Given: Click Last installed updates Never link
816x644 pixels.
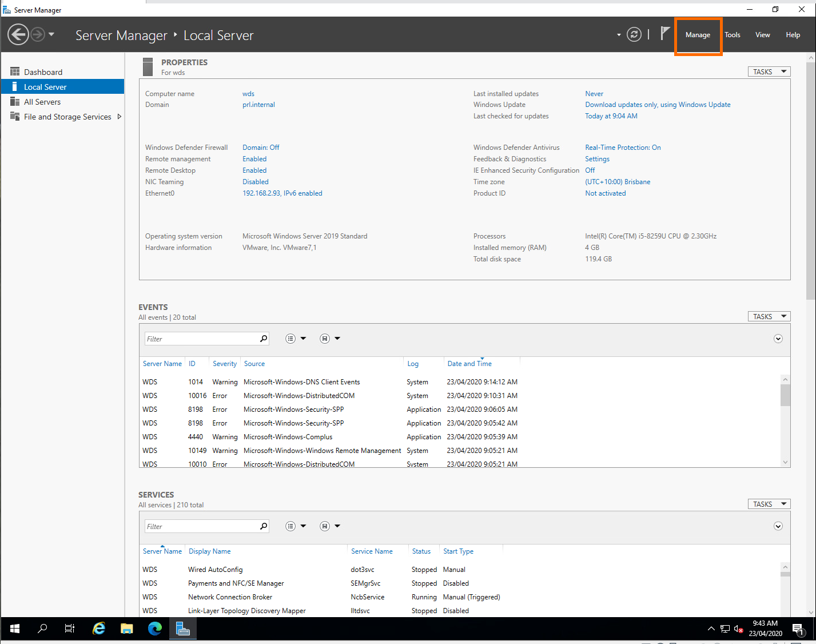Looking at the screenshot, I should 594,94.
